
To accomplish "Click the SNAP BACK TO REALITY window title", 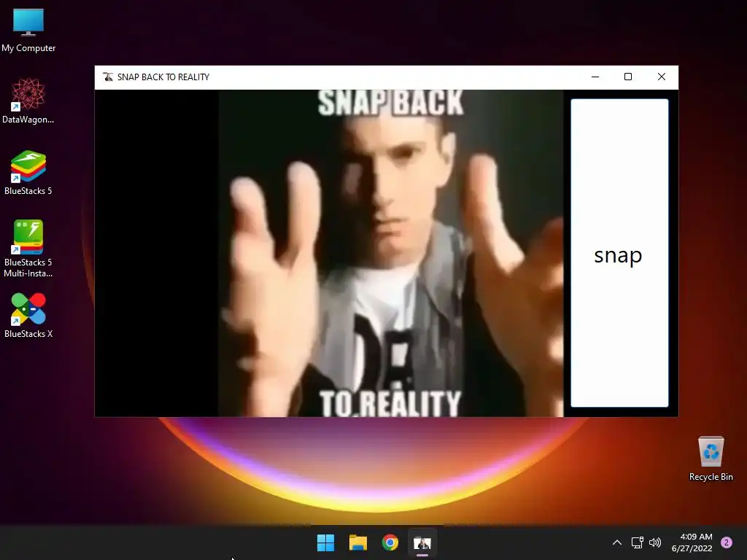I will point(163,77).
